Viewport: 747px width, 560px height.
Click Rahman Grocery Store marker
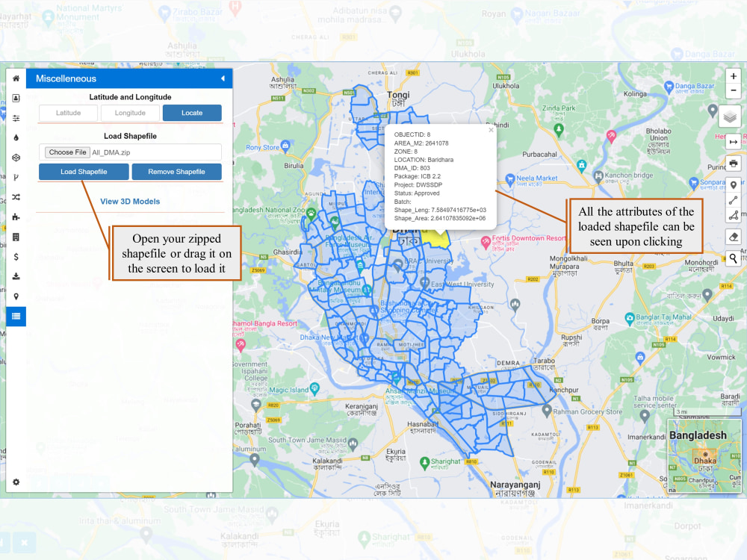coord(547,409)
